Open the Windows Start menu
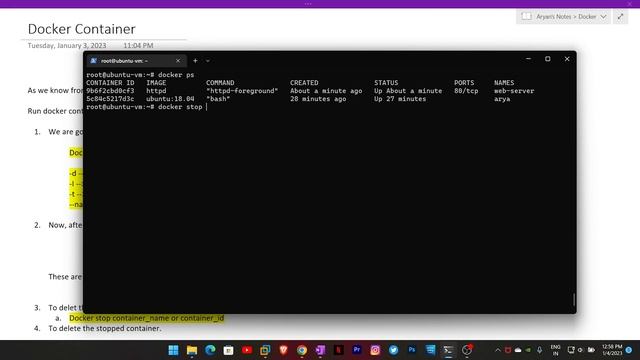The height and width of the screenshot is (360, 640). point(173,350)
